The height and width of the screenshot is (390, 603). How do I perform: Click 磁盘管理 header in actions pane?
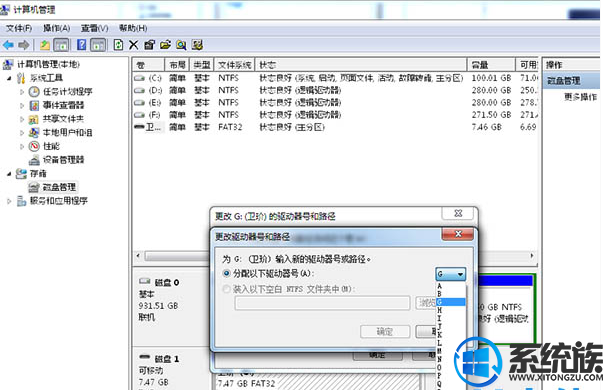pos(572,81)
